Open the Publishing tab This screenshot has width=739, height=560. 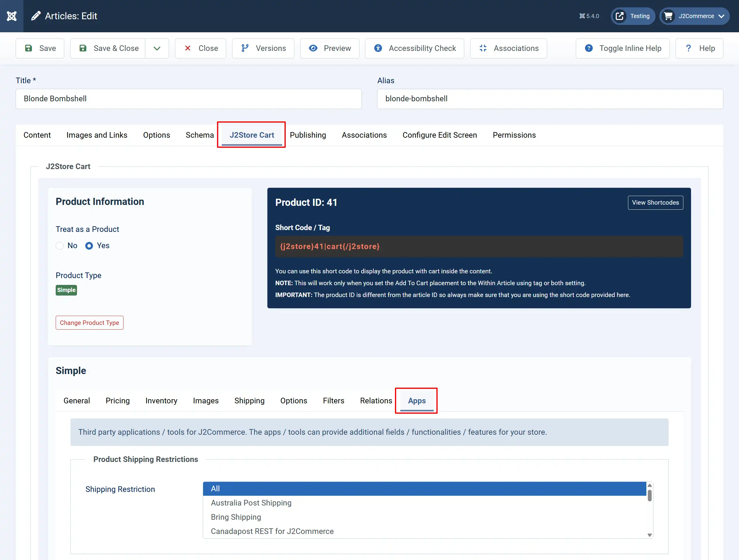coord(308,135)
